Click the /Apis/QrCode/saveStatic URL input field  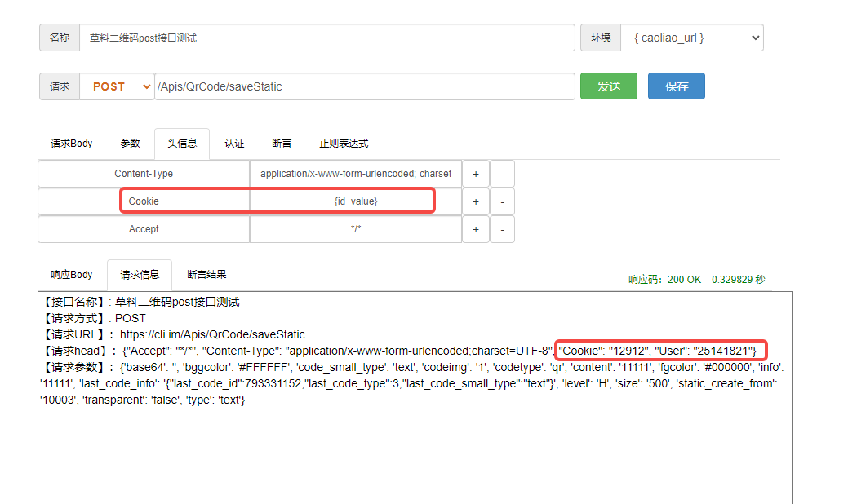click(x=365, y=86)
